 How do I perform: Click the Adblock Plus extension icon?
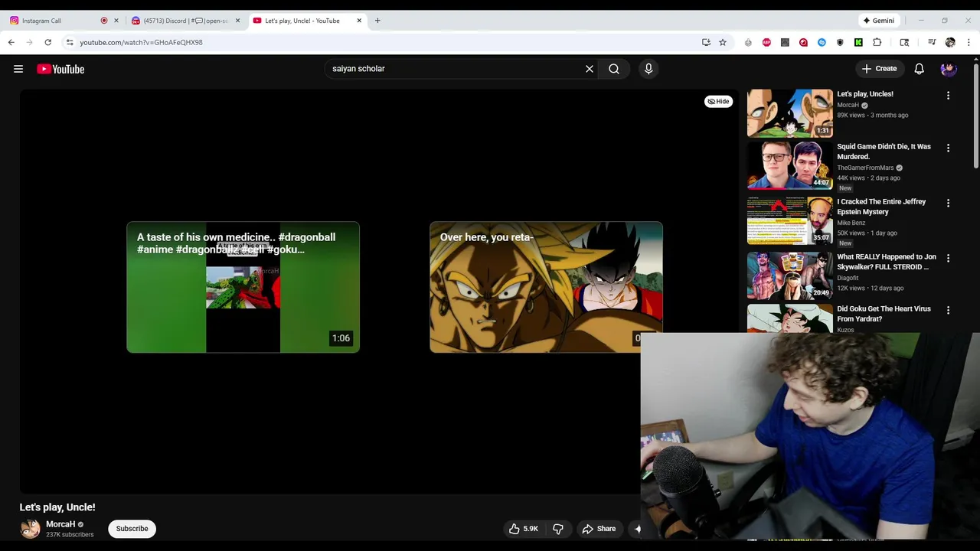[766, 42]
